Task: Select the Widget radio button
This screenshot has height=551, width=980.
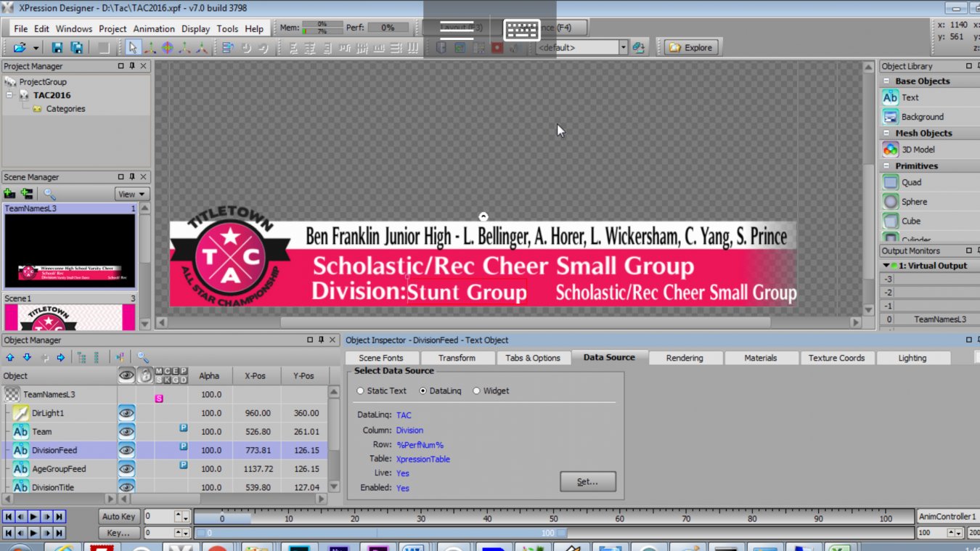Action: click(477, 391)
